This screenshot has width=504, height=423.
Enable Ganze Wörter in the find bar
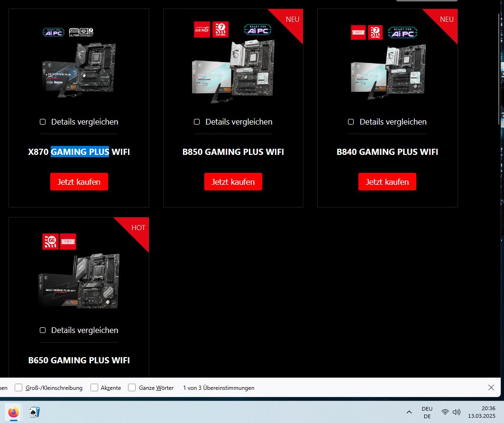coord(132,387)
